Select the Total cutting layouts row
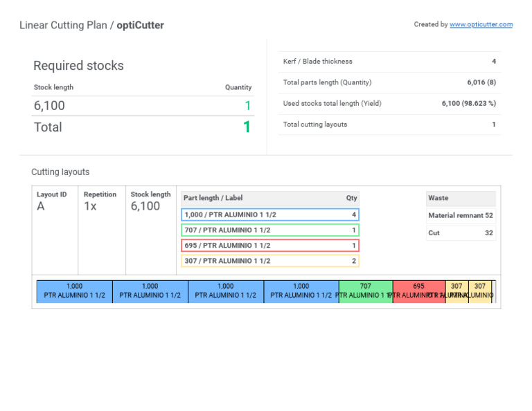Viewport: 532px width, 411px height. [x=389, y=125]
